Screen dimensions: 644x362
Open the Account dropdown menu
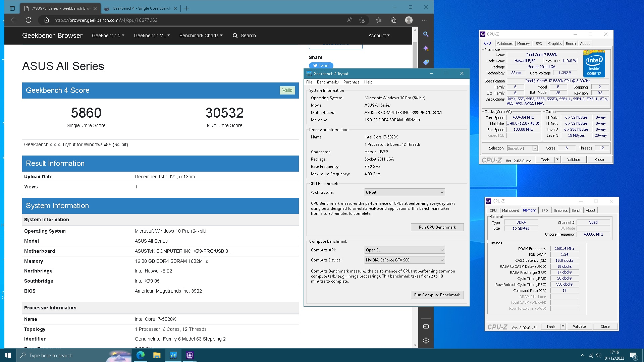click(379, 36)
